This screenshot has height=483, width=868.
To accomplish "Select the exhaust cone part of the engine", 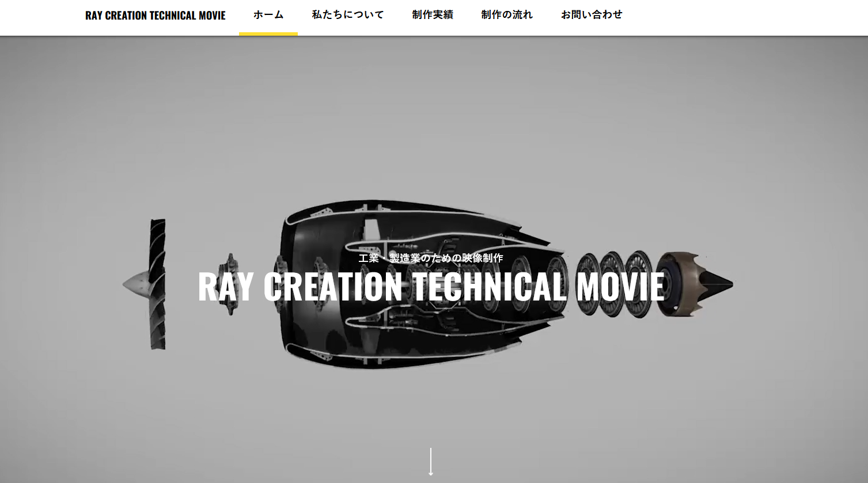I will 691,283.
